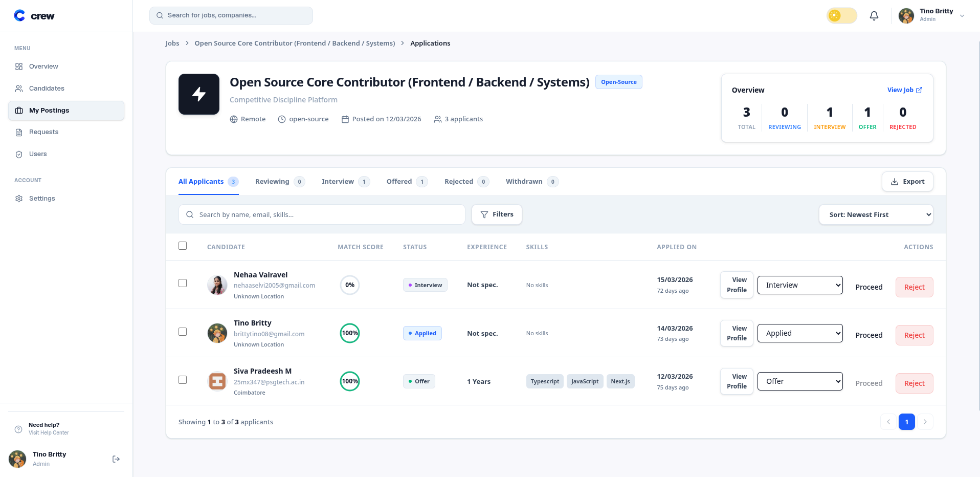This screenshot has width=980, height=477.
Task: Toggle the light/dark theme switch
Action: pyautogui.click(x=842, y=15)
